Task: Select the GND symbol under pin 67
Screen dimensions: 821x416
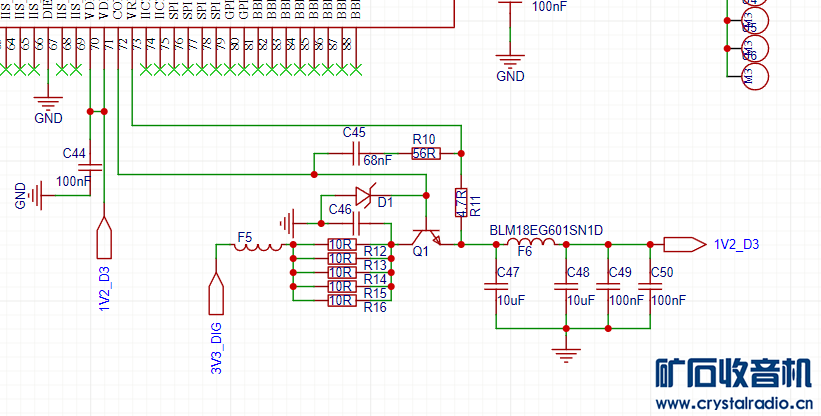Action: [x=48, y=102]
